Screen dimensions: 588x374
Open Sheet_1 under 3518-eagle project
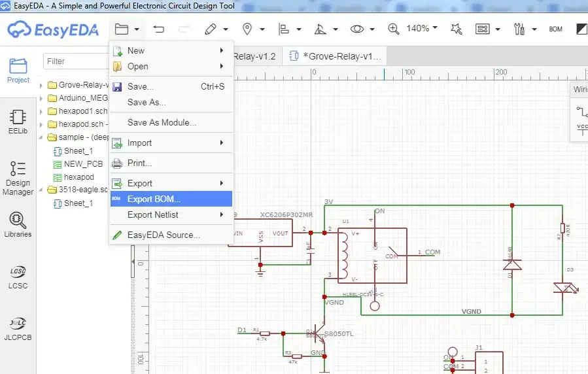(x=73, y=203)
